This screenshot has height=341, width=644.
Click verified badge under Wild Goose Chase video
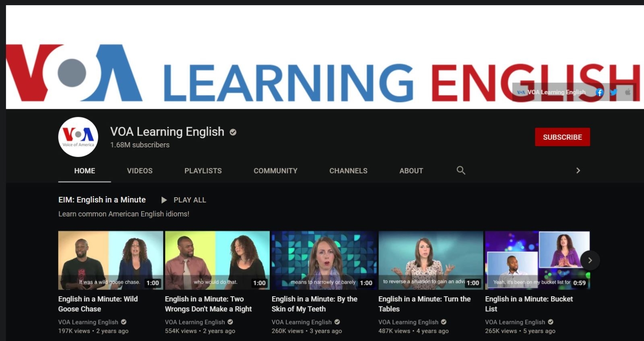tap(124, 322)
